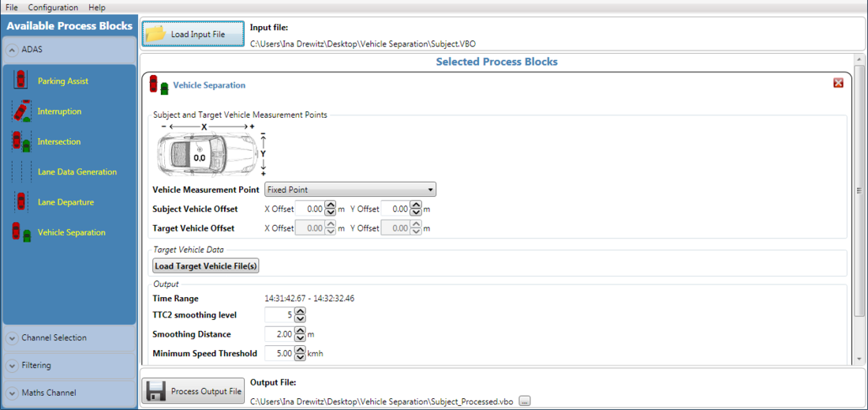Select the Lane Data Generation icon

pos(21,171)
